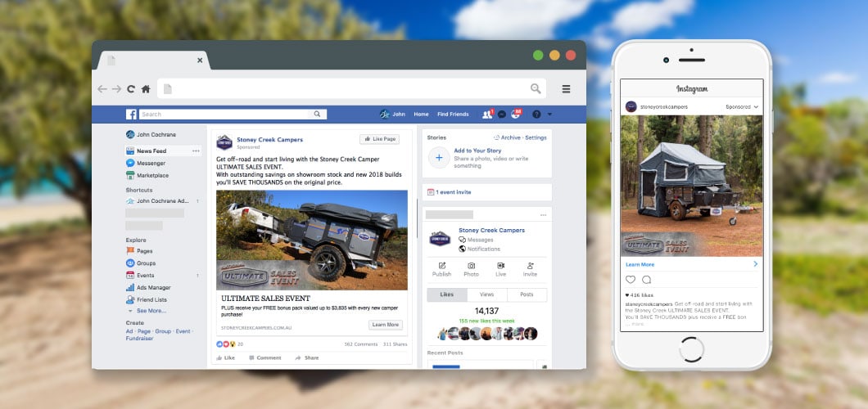Open Groups in Explore section
The image size is (868, 409).
(x=141, y=263)
